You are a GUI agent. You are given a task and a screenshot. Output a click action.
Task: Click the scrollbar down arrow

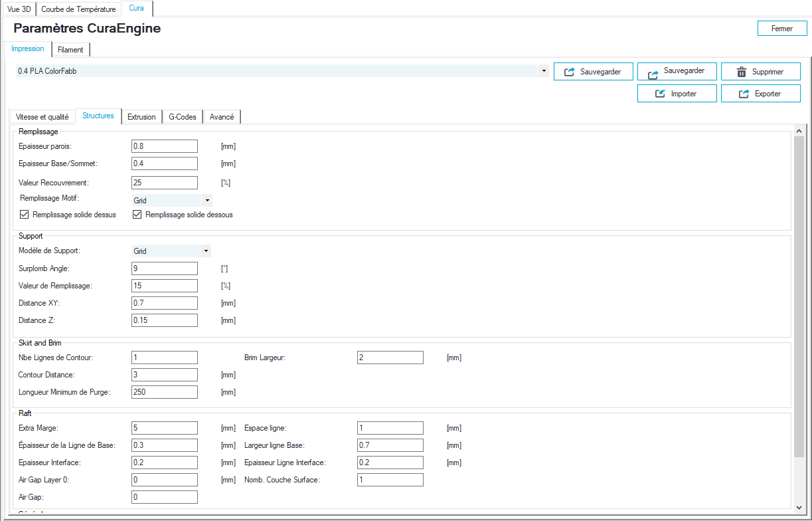pos(799,506)
